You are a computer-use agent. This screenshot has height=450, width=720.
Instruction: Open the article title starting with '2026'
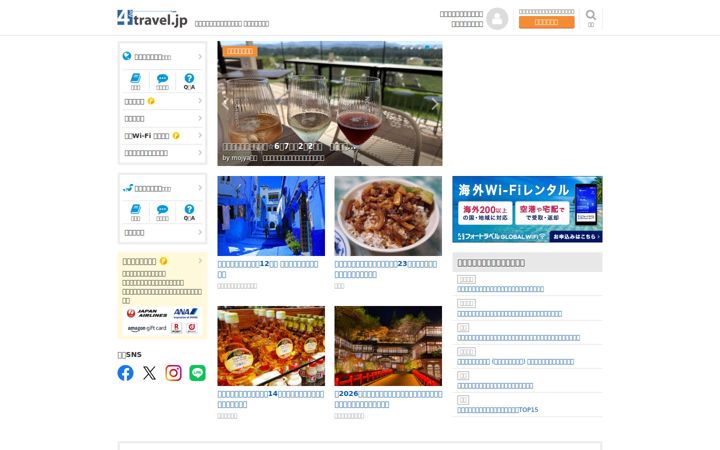tap(388, 399)
